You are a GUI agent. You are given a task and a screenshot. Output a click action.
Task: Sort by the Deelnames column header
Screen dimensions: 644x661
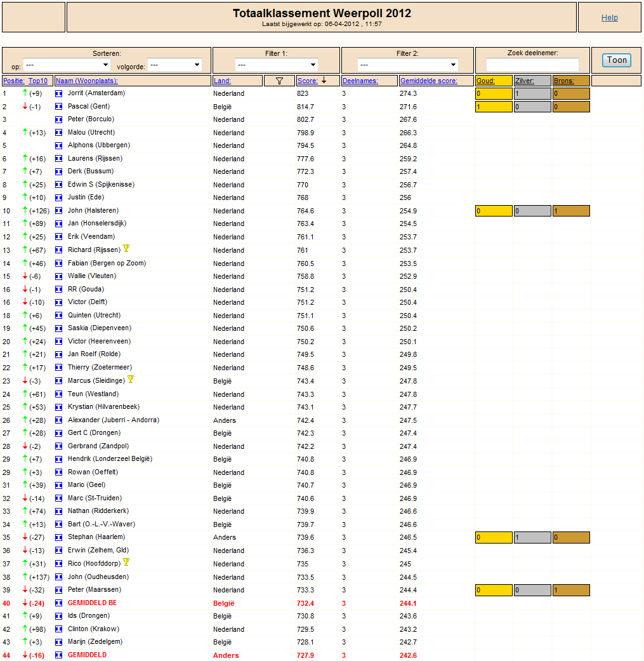[360, 81]
